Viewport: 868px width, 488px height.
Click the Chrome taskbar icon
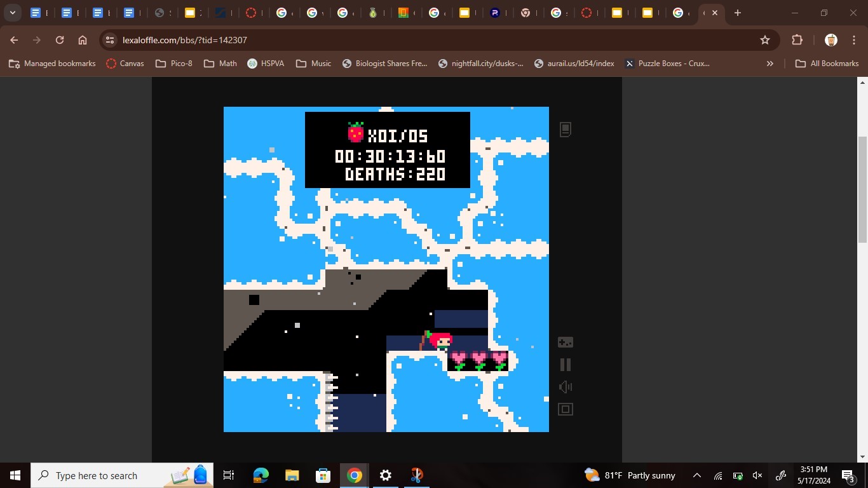coord(355,475)
